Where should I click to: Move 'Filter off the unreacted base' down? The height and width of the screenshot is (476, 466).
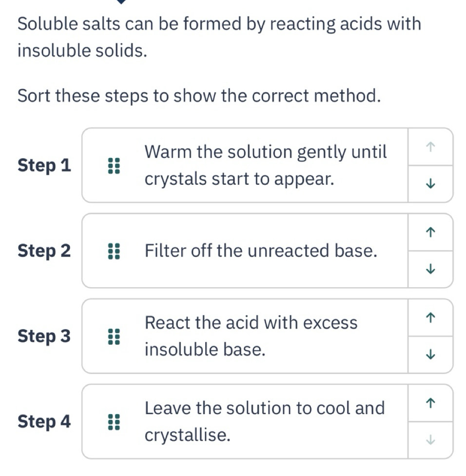coord(430,269)
